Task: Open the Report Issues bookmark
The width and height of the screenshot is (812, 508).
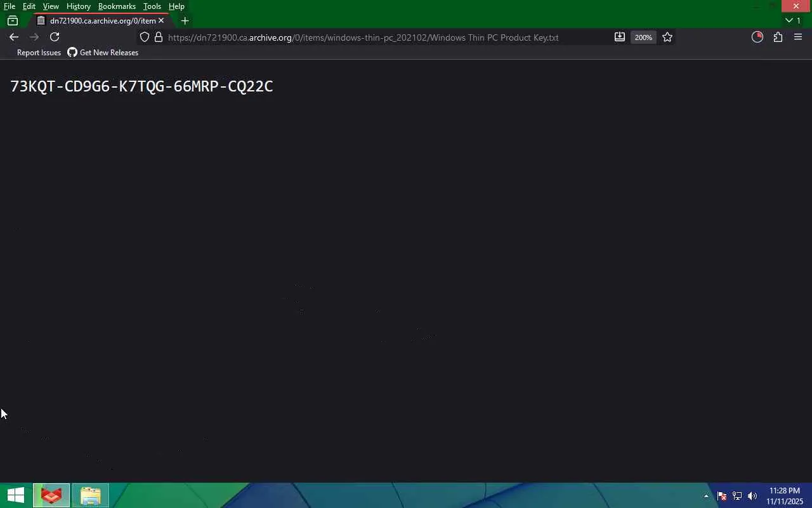Action: click(x=39, y=53)
